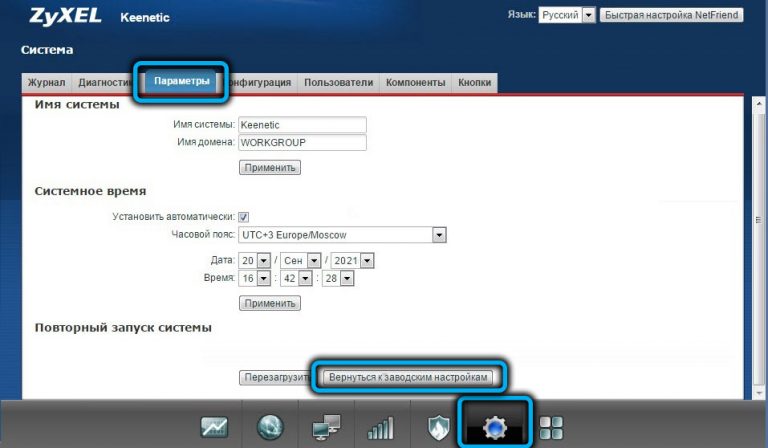768x448 pixels.
Task: Toggle the 'Установить автоматически' checkbox
Action: [x=243, y=216]
